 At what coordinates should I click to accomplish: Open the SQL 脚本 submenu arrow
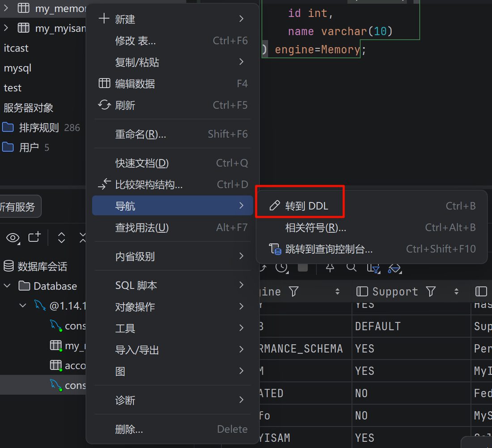coord(241,285)
